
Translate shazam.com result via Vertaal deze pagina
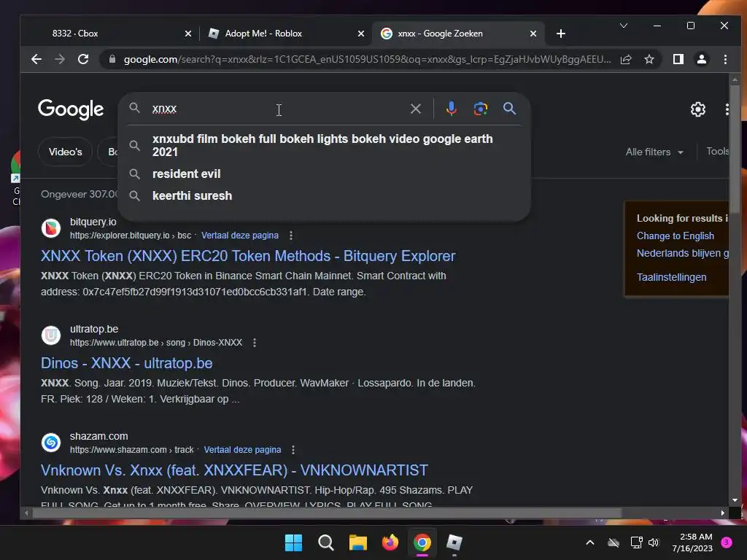(242, 449)
